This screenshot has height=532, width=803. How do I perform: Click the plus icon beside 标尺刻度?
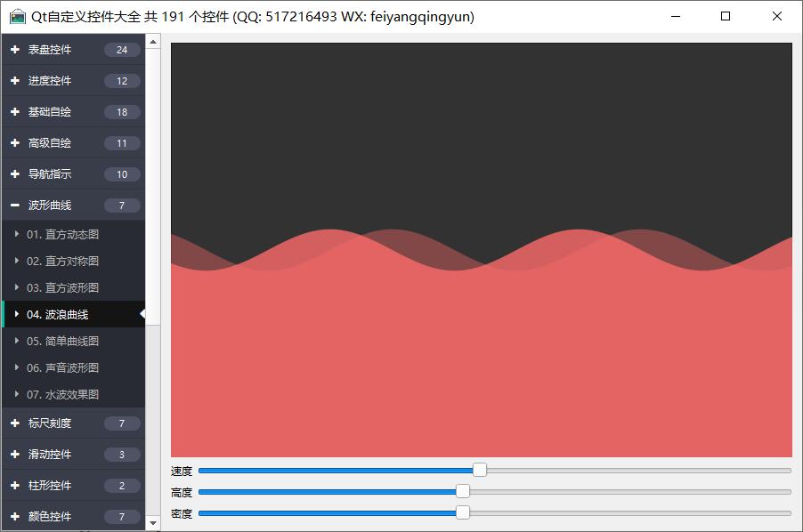[x=15, y=423]
